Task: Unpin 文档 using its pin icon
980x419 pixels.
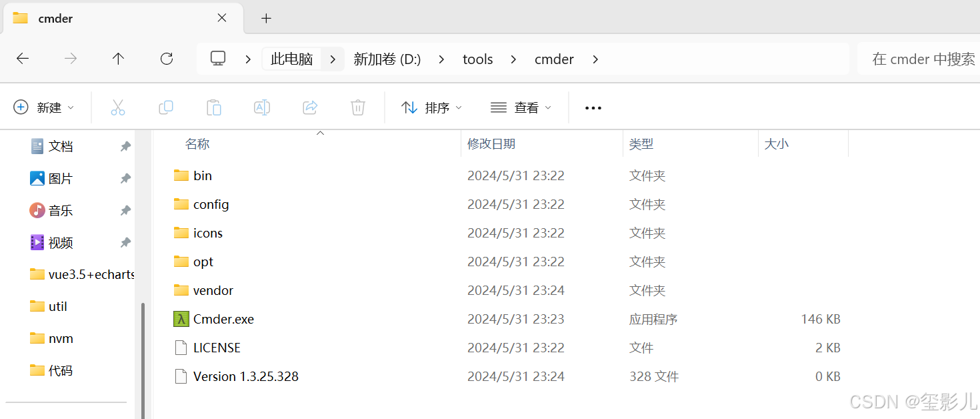Action: 125,146
